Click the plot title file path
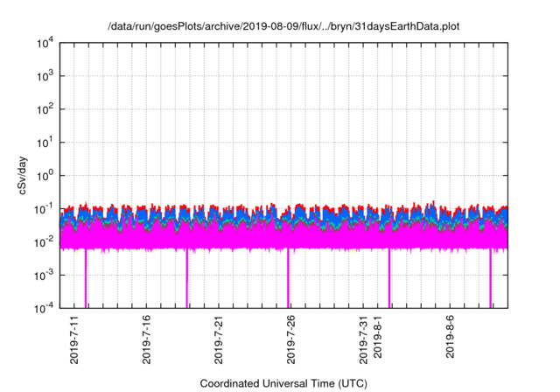This screenshot has width=560, height=392. coord(283,27)
